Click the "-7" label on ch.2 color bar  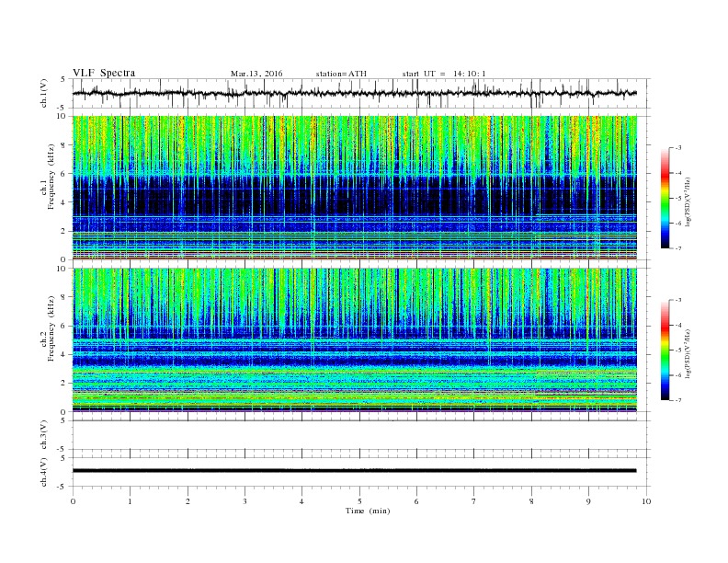click(678, 400)
